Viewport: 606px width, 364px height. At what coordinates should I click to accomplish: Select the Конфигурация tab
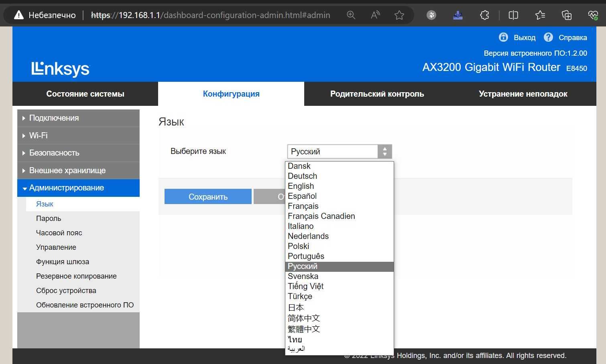coord(231,94)
